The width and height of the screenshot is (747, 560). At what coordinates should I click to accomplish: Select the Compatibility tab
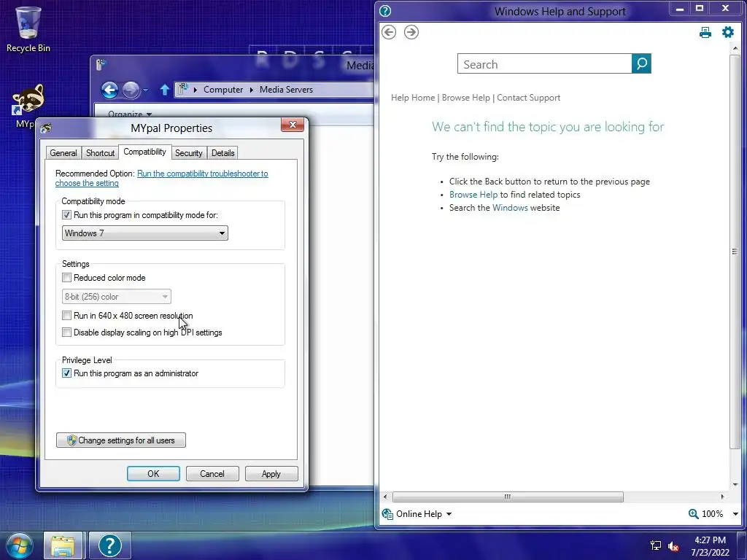[x=145, y=152]
